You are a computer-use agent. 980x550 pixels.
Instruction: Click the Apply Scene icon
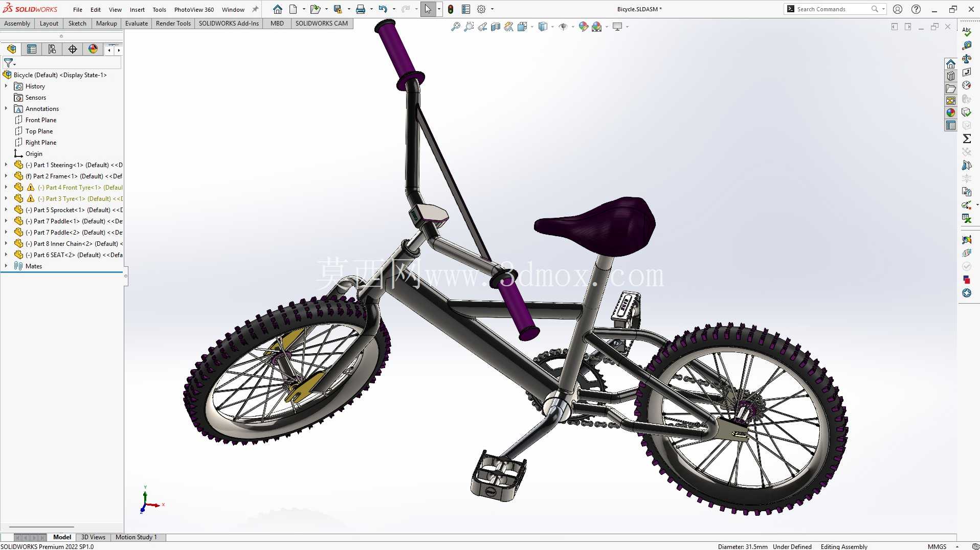coord(597,27)
